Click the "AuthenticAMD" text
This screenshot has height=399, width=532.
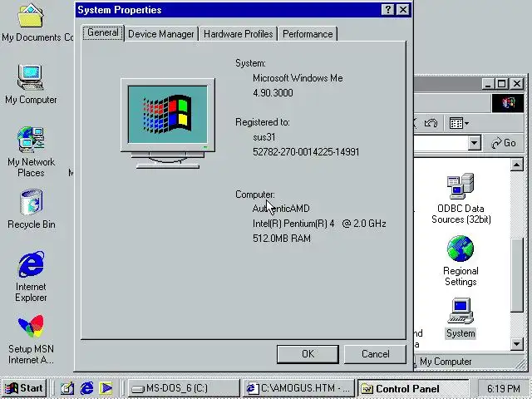click(281, 209)
